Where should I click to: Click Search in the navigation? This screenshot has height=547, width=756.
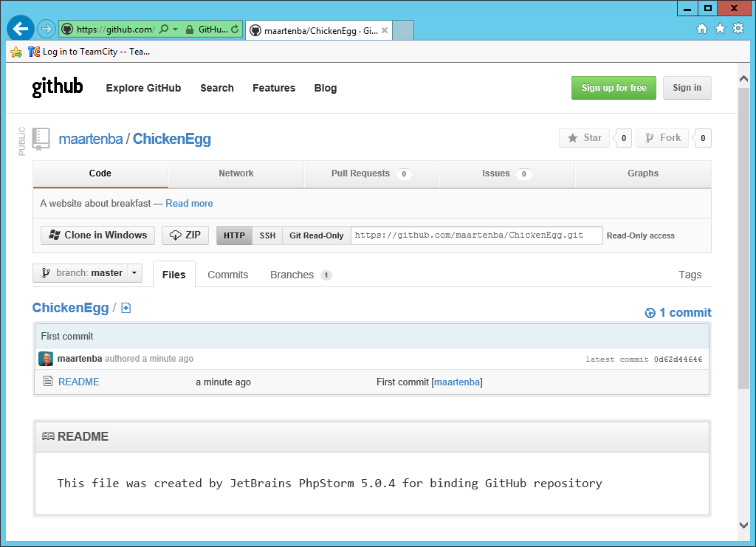pyautogui.click(x=217, y=88)
